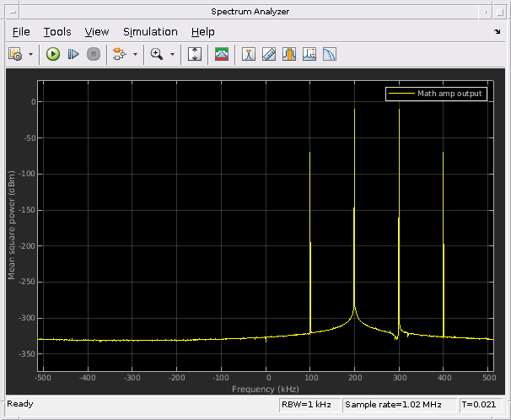
Task: Click the Math amp output legend entry
Action: point(436,94)
